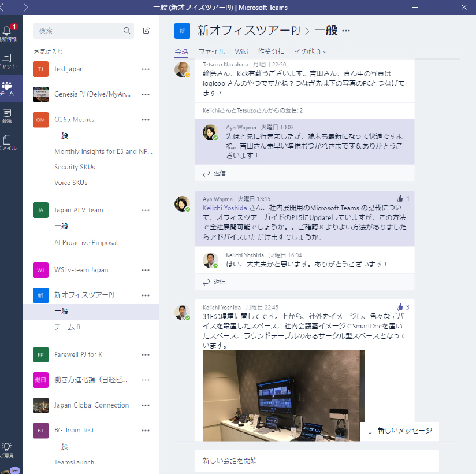Image resolution: width=476 pixels, height=474 pixels.
Task: Click the like thumb on Keiichi Yoshida 22:45 message
Action: pyautogui.click(x=400, y=307)
